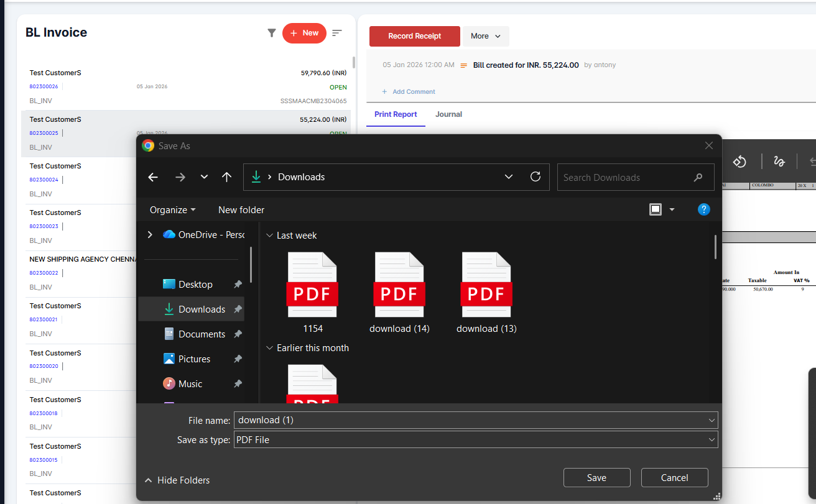Switch to the Journal tab
This screenshot has height=504, width=816.
point(448,114)
